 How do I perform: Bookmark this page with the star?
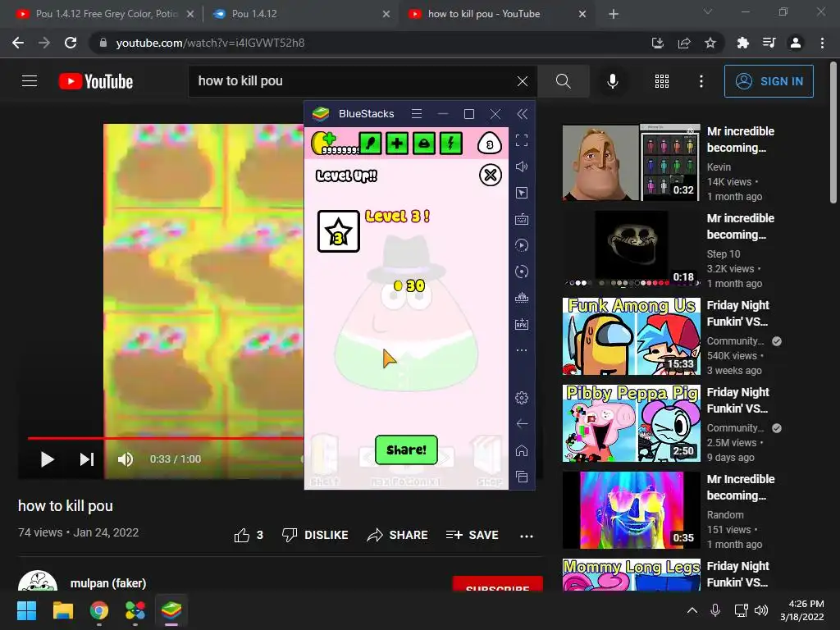(x=710, y=43)
